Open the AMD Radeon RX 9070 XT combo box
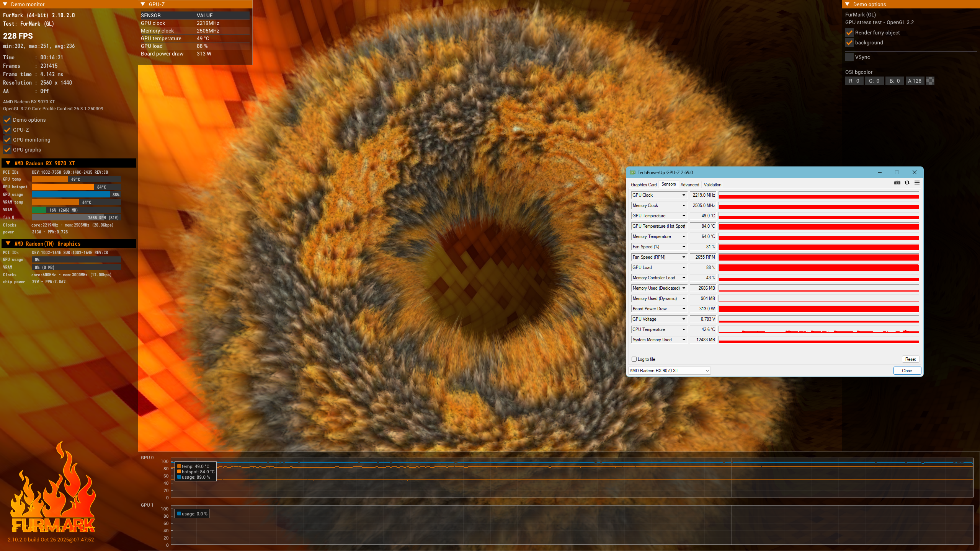Screen dimensions: 980x551 tap(670, 371)
